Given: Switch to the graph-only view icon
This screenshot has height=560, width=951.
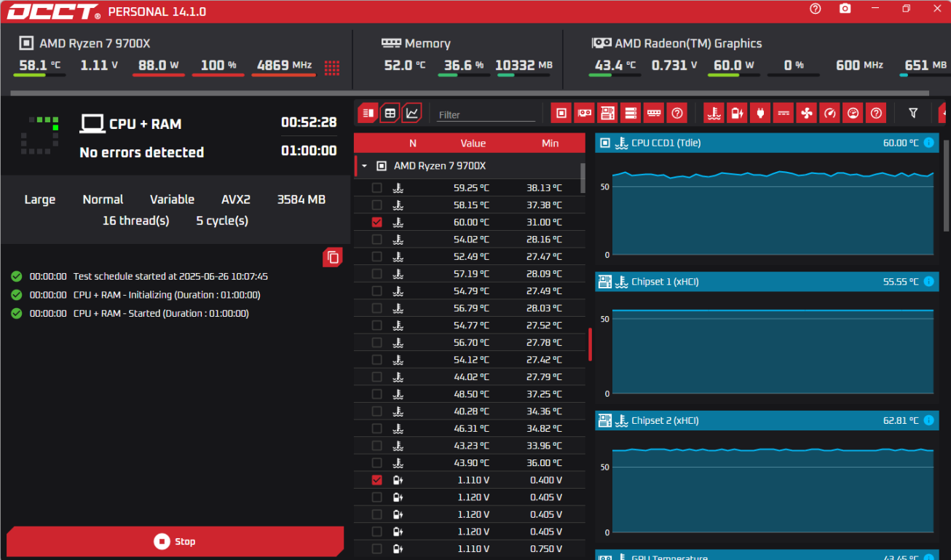Looking at the screenshot, I should [411, 113].
